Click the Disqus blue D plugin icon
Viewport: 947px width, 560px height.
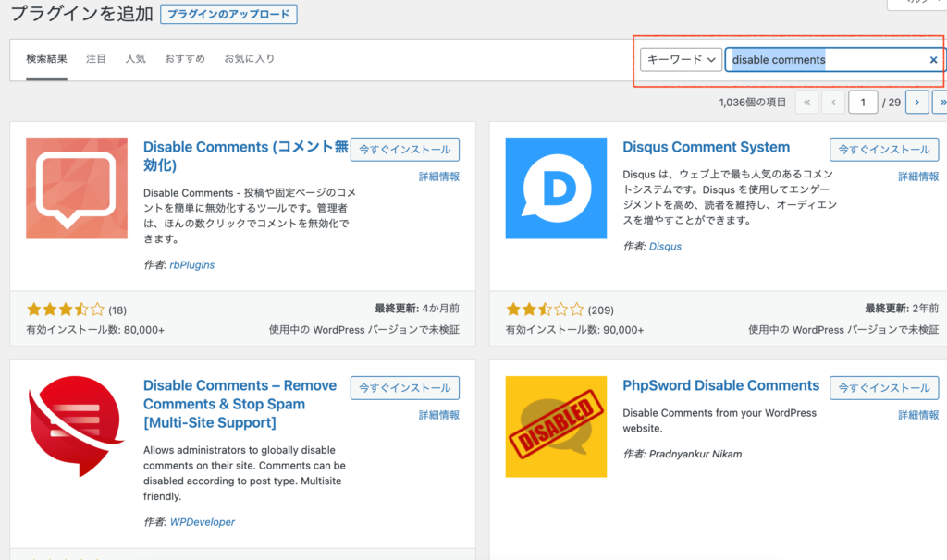[x=556, y=189]
